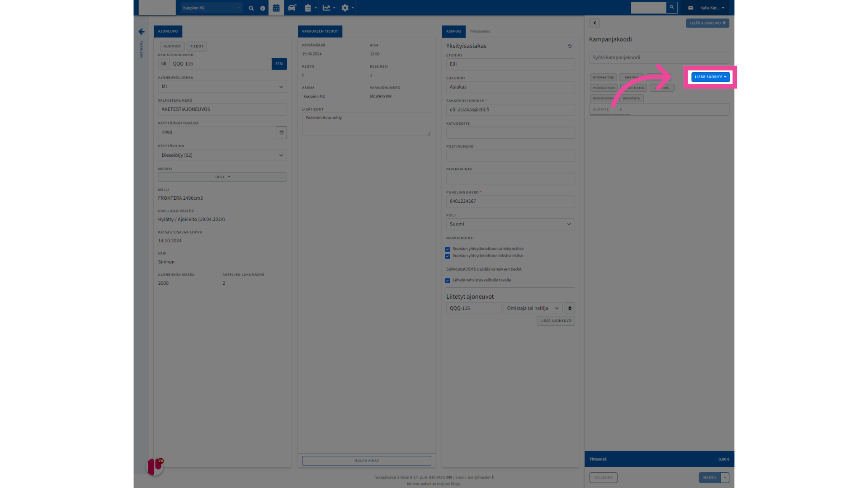The height and width of the screenshot is (488, 868).
Task: Click the barcode icon beside registration number
Action: point(164,64)
